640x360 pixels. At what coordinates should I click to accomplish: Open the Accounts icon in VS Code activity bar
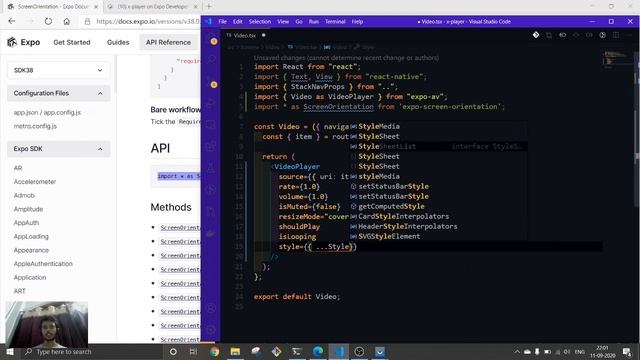(211, 309)
